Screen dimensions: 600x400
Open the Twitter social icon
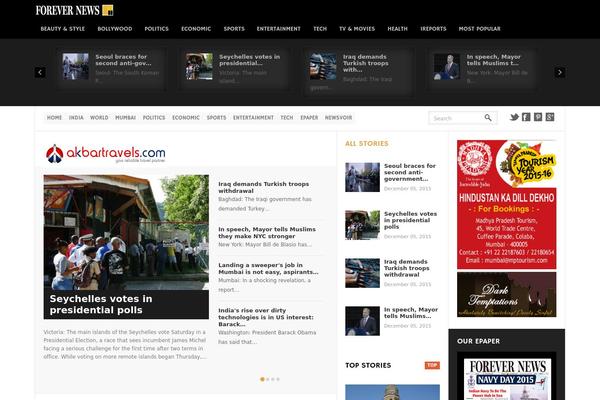(x=515, y=117)
